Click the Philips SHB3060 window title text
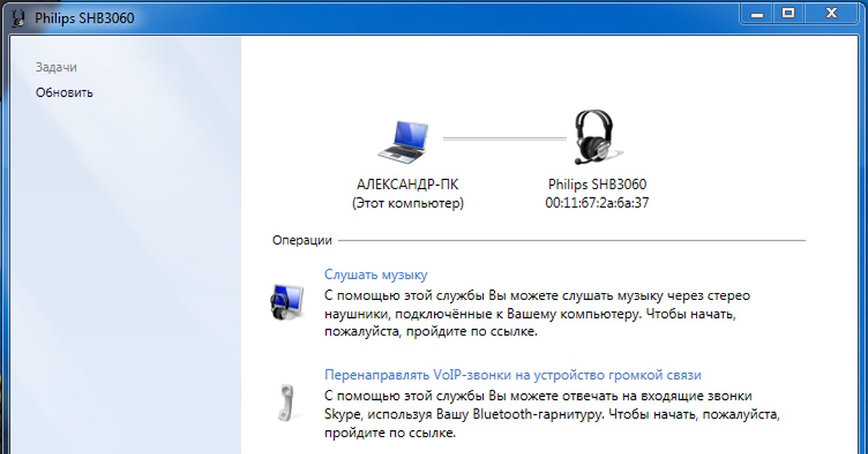This screenshot has width=868, height=454. tap(85, 18)
